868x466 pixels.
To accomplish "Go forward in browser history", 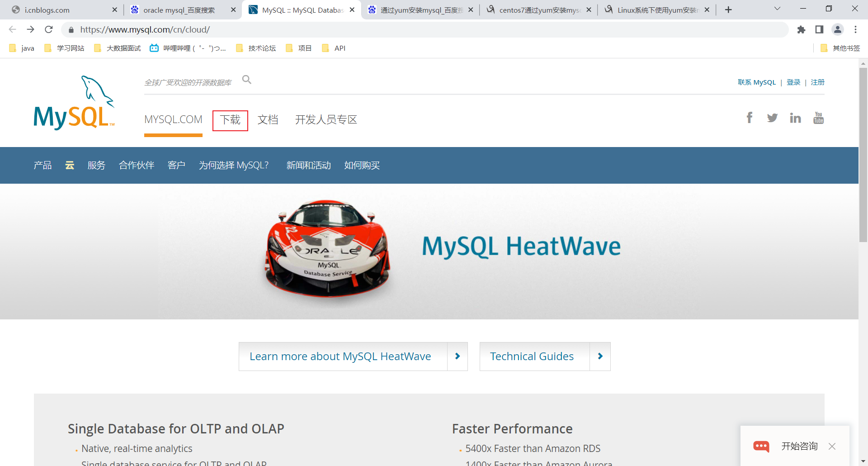I will coord(30,29).
